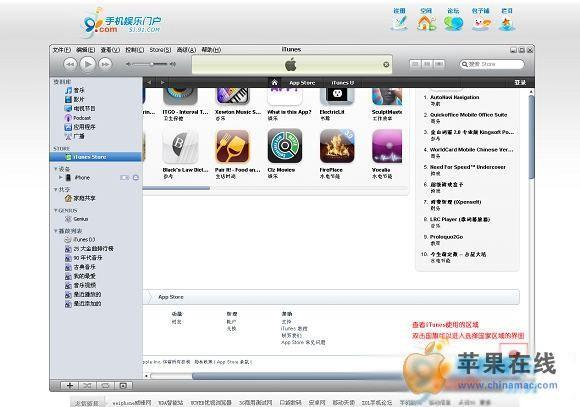Open Need For Speed Undercover chart entry
The image size is (580, 407).
tap(468, 167)
